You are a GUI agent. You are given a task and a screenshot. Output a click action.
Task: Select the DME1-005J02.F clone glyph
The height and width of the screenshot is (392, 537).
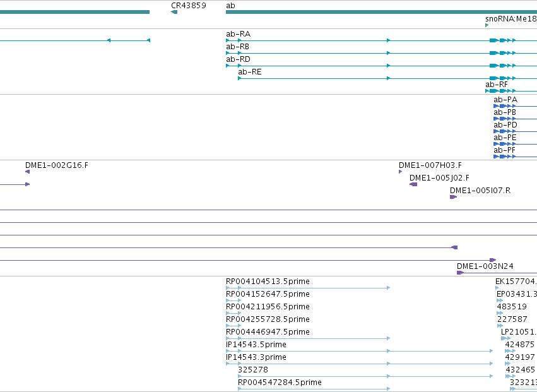point(413,184)
